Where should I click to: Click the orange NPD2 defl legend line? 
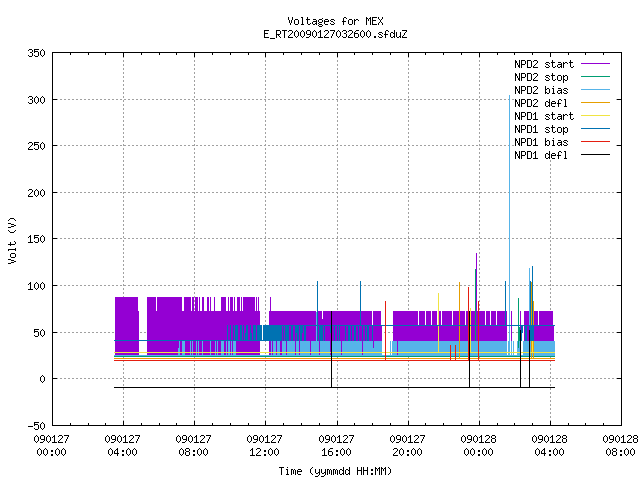pos(595,103)
